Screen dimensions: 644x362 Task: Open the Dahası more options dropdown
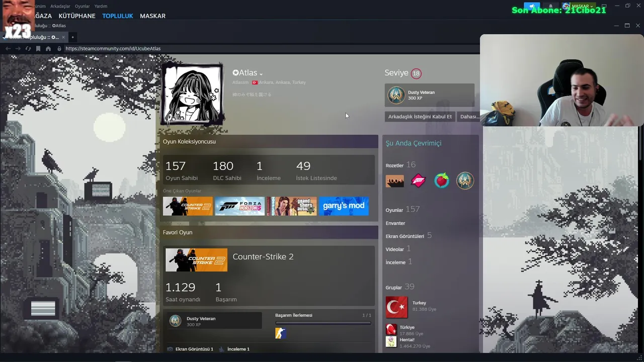coord(469,117)
